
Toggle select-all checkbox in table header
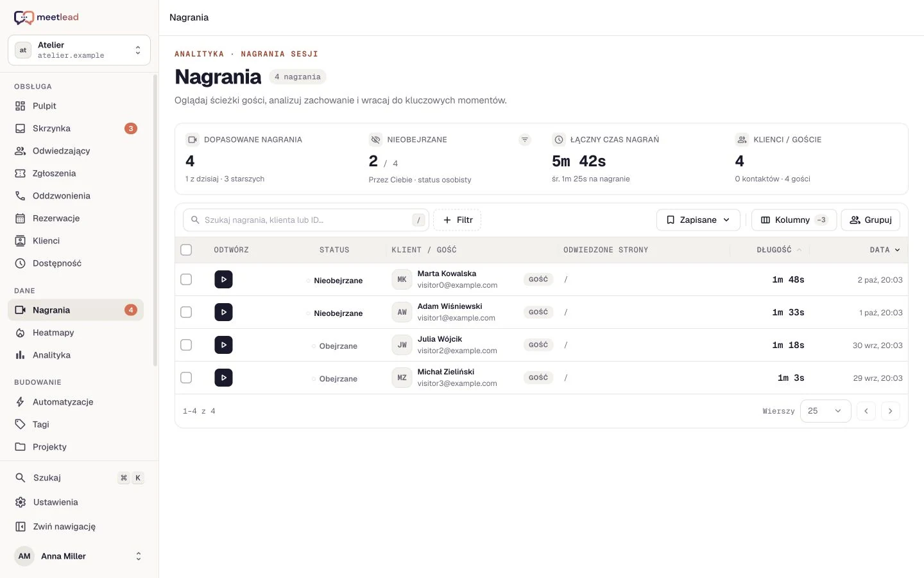[x=186, y=250]
